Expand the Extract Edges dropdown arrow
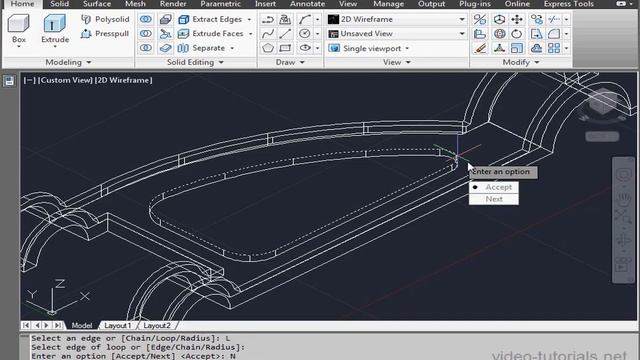The width and height of the screenshot is (640, 360). tap(249, 19)
